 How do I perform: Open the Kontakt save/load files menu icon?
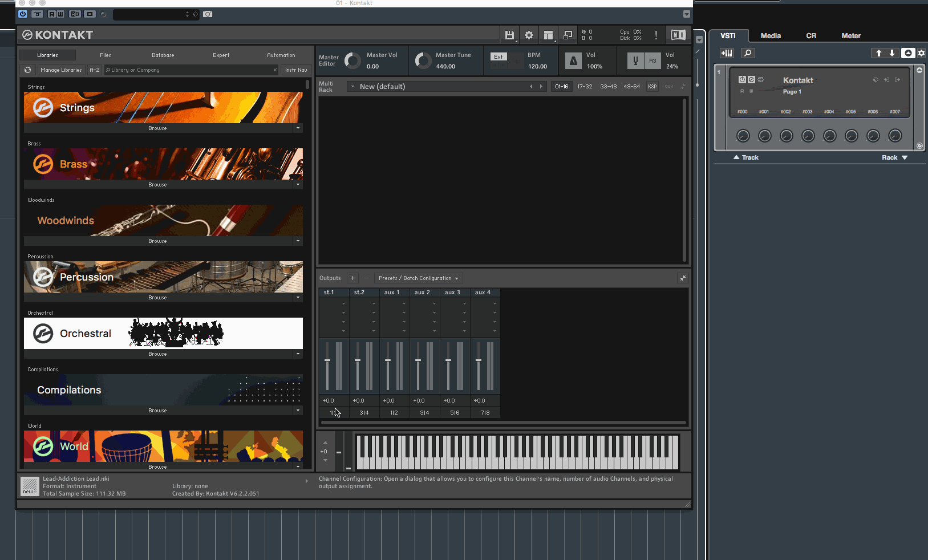pyautogui.click(x=509, y=35)
